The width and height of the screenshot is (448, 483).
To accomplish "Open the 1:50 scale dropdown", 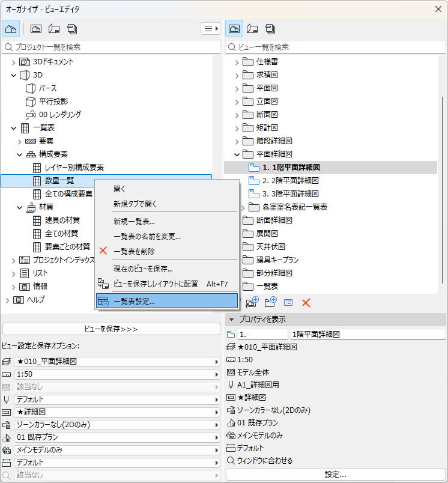I will tap(117, 374).
